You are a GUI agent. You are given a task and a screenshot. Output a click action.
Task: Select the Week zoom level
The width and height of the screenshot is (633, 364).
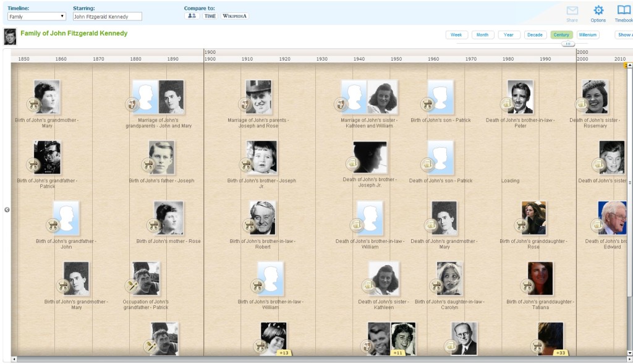pyautogui.click(x=456, y=35)
